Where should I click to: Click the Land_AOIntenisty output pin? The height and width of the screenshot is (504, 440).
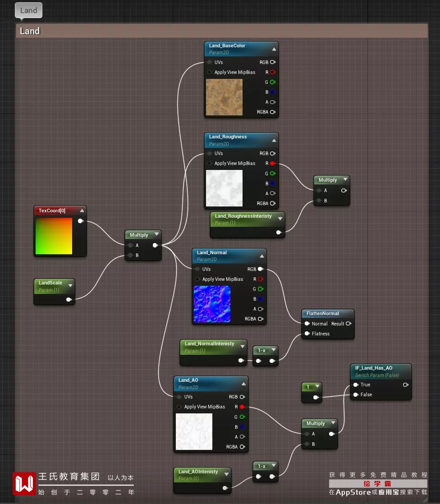225,488
